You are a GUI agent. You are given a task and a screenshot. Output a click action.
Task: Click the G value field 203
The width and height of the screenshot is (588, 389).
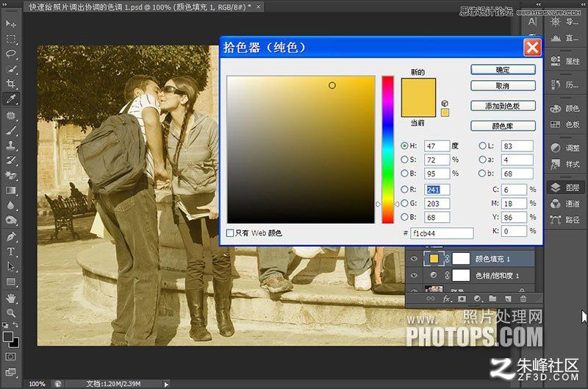point(437,203)
